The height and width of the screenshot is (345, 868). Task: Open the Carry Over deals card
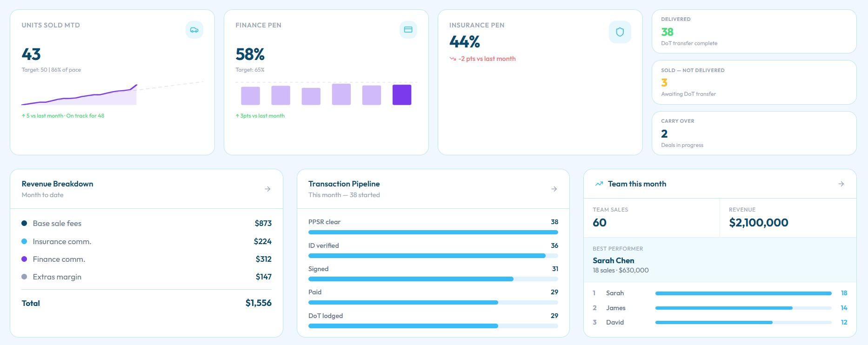coord(754,133)
